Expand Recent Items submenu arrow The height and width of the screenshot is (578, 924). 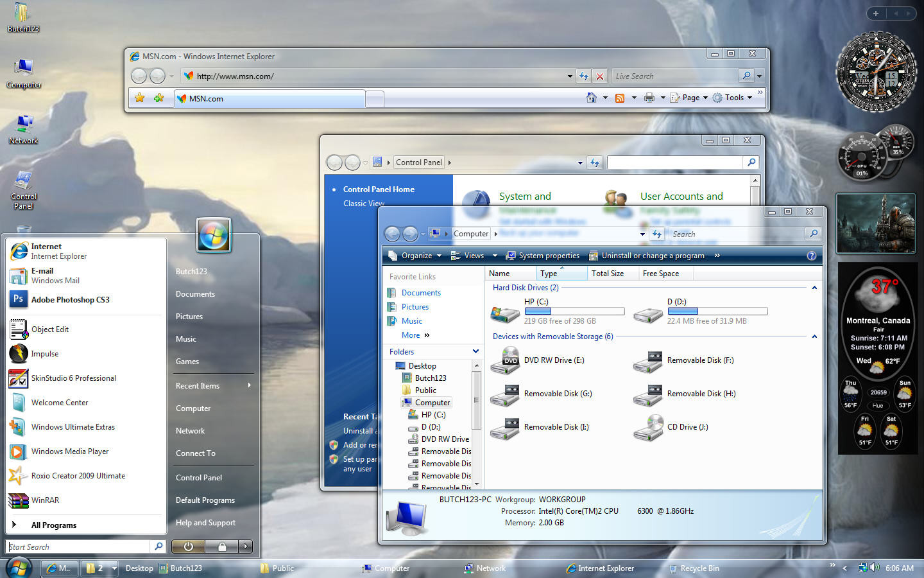pos(249,385)
